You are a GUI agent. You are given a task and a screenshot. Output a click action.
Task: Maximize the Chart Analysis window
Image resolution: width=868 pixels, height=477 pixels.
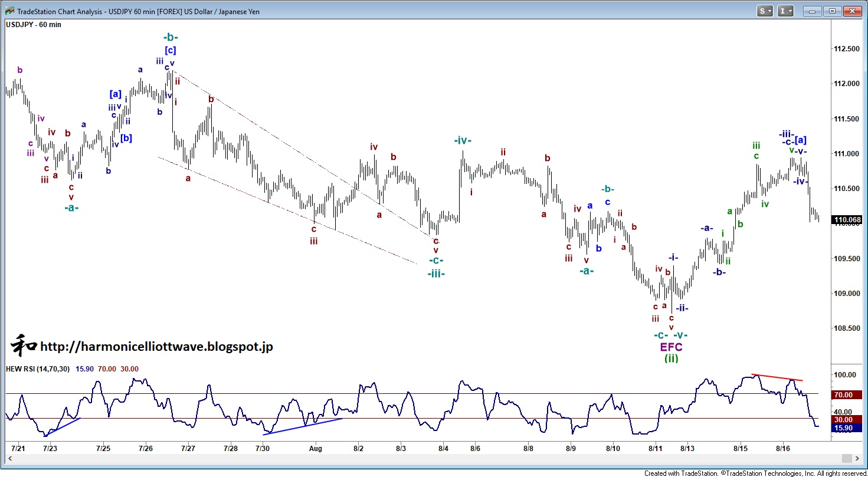pos(832,11)
